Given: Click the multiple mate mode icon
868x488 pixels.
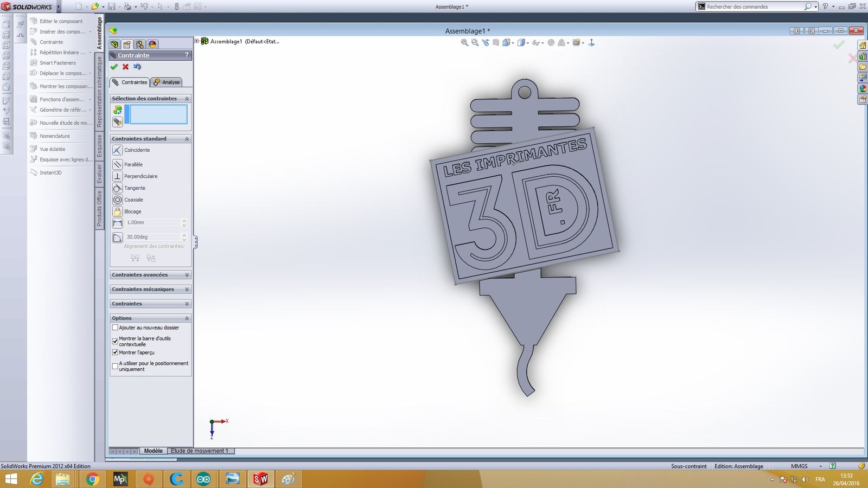Looking at the screenshot, I should 118,122.
